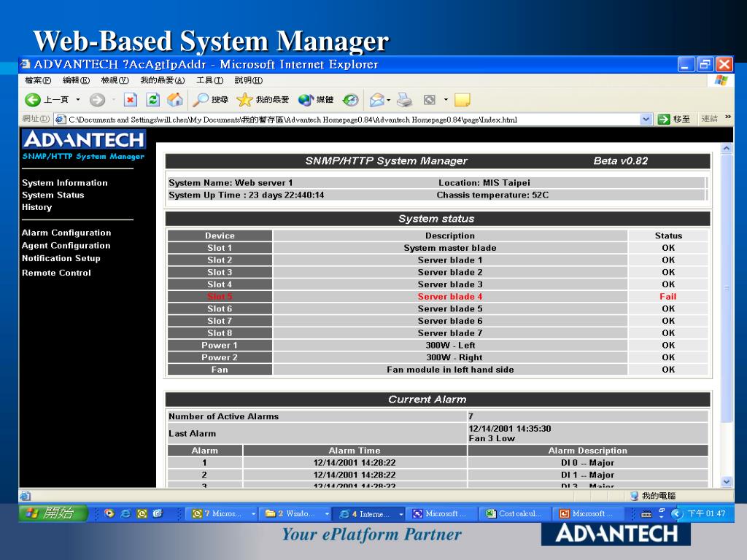Open the System Status link
747x560 pixels.
coord(53,195)
